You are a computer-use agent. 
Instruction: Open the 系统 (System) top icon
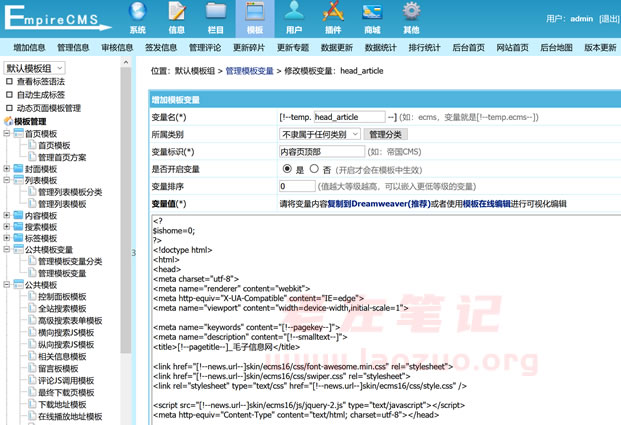(x=137, y=17)
